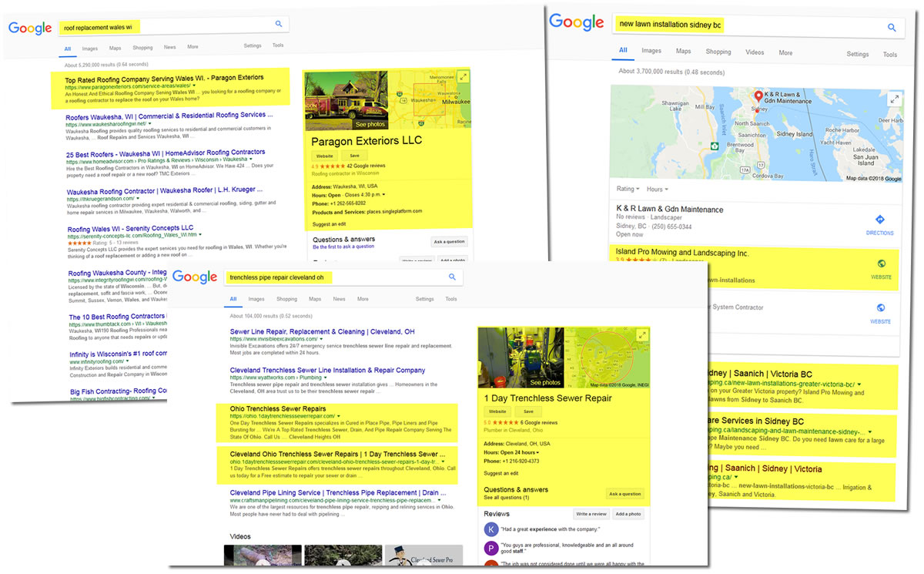Screen dimensions: 924x574
Task: Click Ask a question in Paragon Exteriors panel
Action: pos(449,242)
